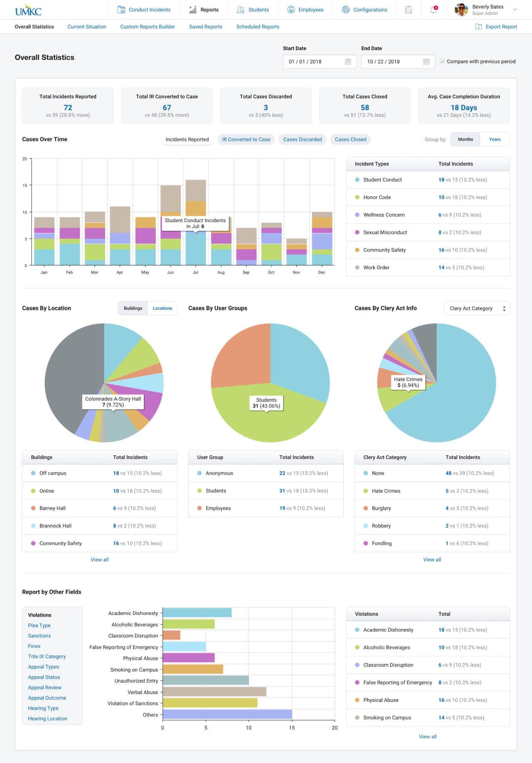Select Appeal Types field
Image resolution: width=532 pixels, height=763 pixels.
tap(44, 667)
